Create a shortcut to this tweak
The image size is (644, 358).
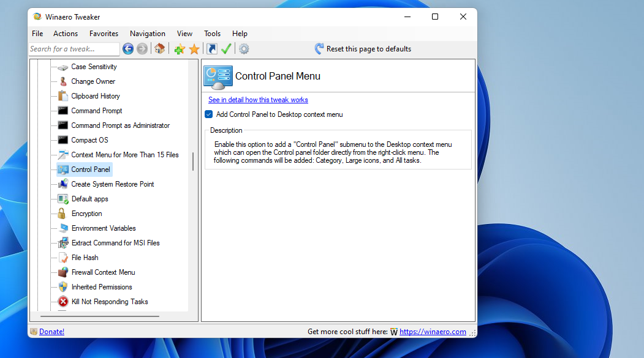[x=211, y=48]
